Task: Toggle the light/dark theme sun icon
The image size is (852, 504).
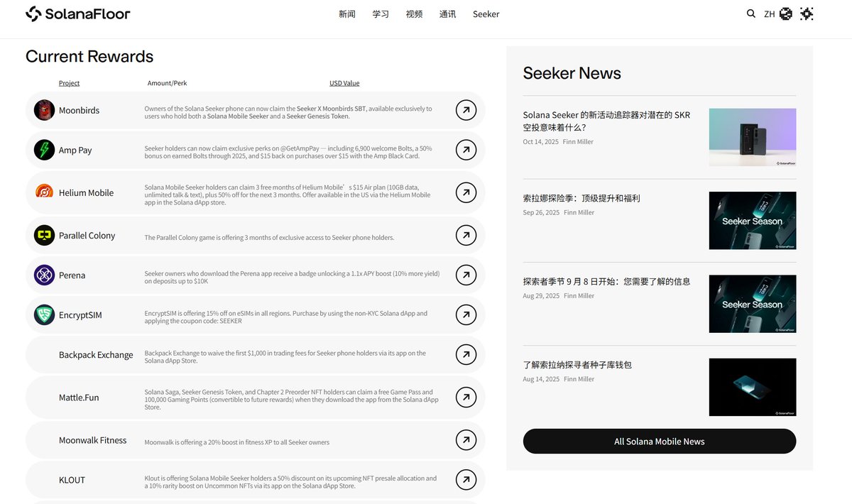Action: 807,13
